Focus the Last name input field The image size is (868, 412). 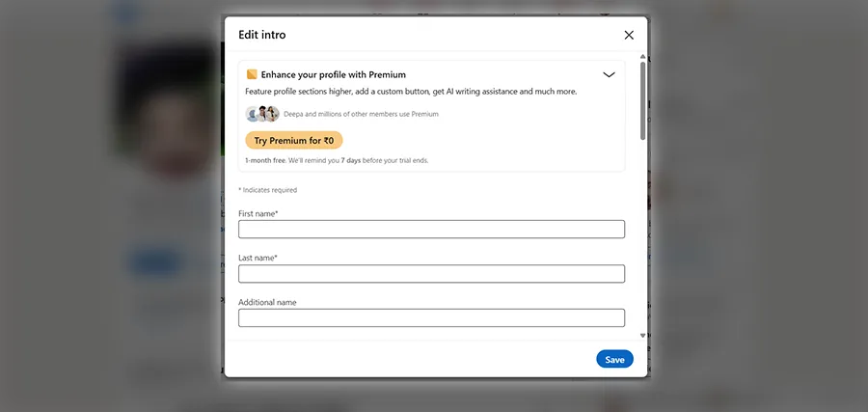coord(432,274)
